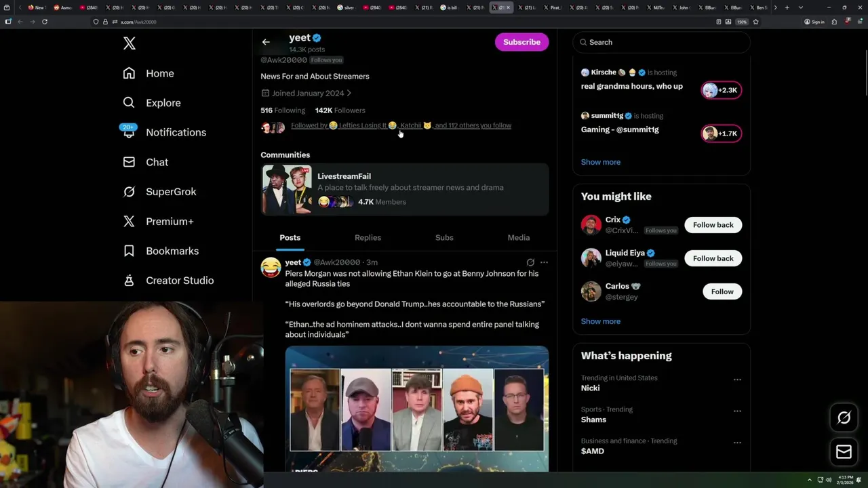The height and width of the screenshot is (488, 868).
Task: Click the purple Subscribe button
Action: (x=521, y=42)
